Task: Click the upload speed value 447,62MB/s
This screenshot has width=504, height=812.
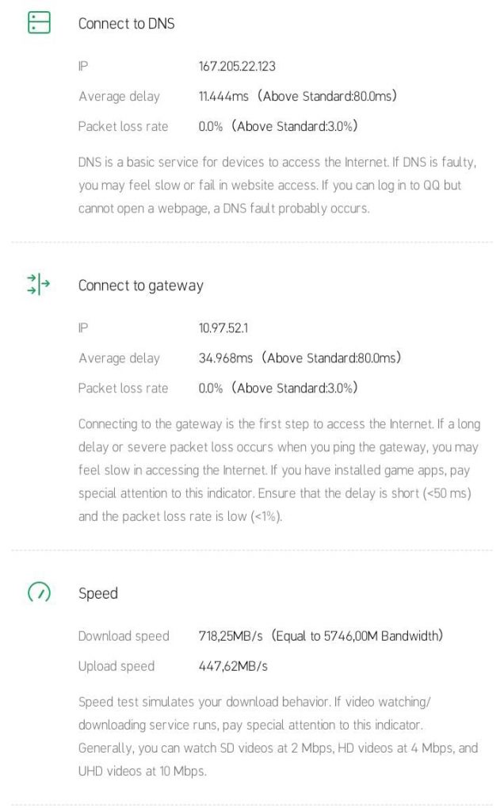Action: click(233, 666)
